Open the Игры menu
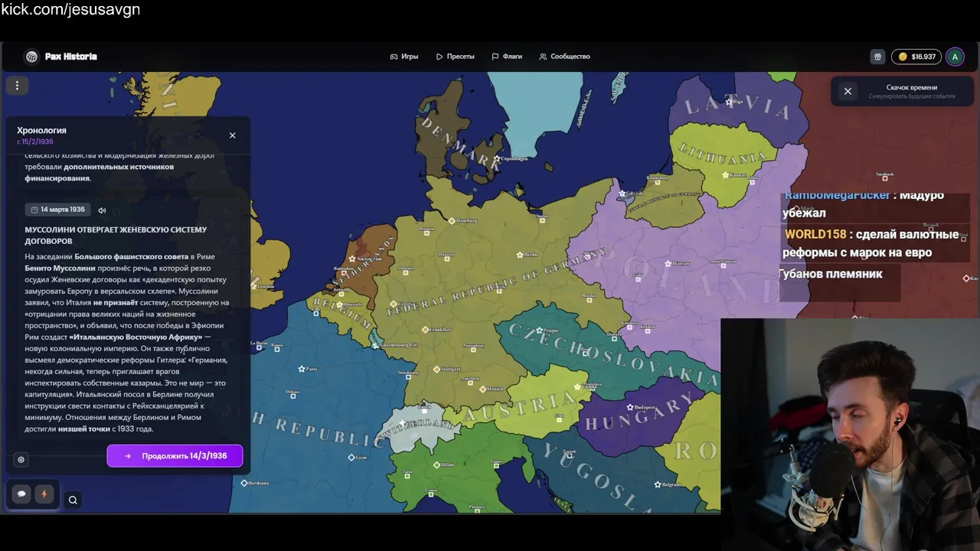 [404, 57]
